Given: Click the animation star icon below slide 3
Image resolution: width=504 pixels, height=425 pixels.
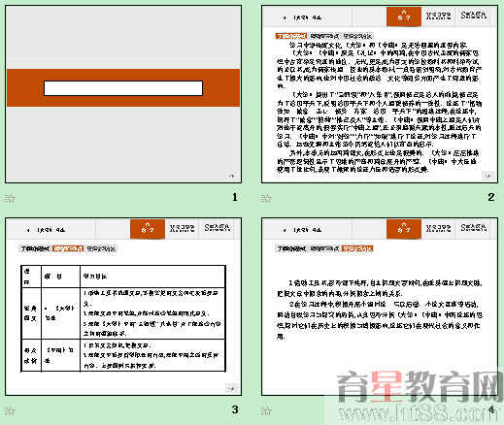Looking at the screenshot, I should pos(10,411).
